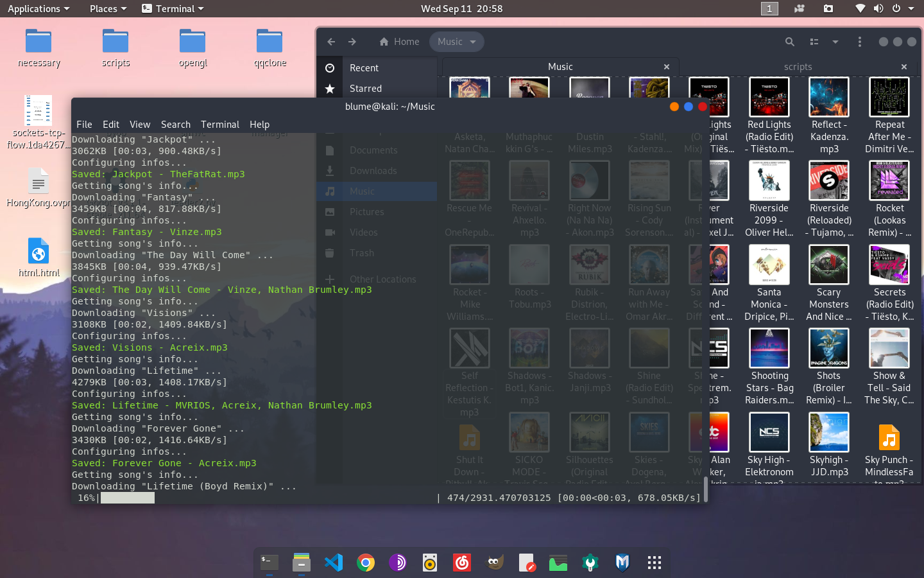Select Red Lights (Radio Edit) Tiësto file
Image resolution: width=924 pixels, height=578 pixels.
click(769, 116)
